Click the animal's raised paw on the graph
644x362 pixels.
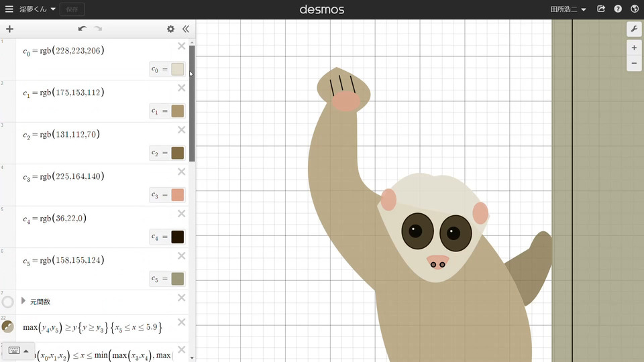click(x=343, y=90)
